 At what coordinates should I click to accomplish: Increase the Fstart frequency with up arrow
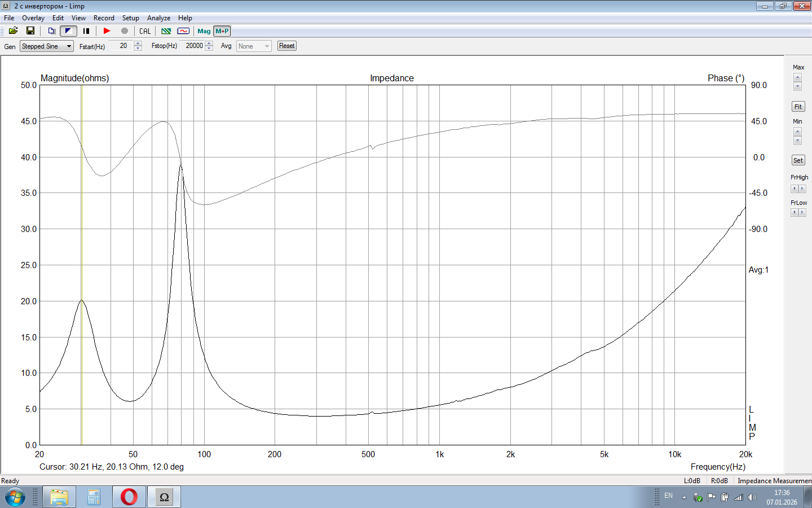click(x=138, y=43)
